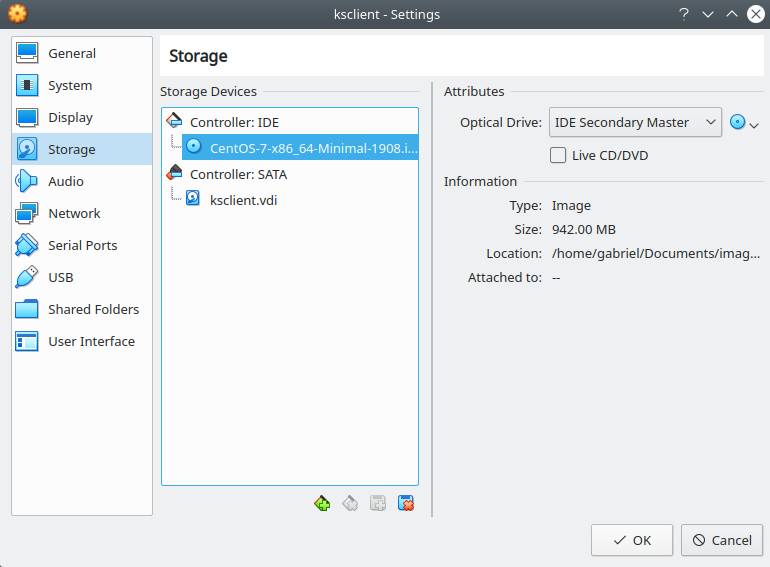
Task: Click the help question mark in title bar
Action: [x=684, y=14]
